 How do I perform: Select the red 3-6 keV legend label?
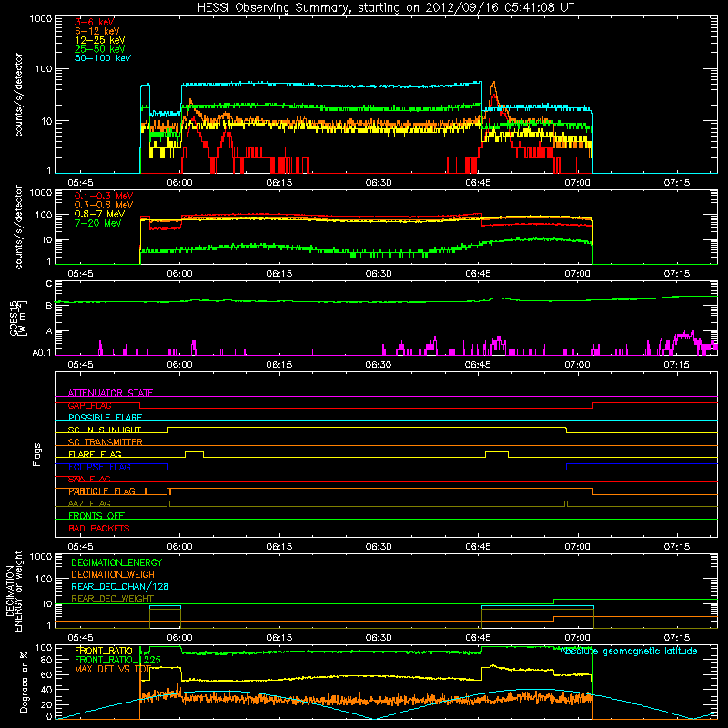click(x=95, y=22)
